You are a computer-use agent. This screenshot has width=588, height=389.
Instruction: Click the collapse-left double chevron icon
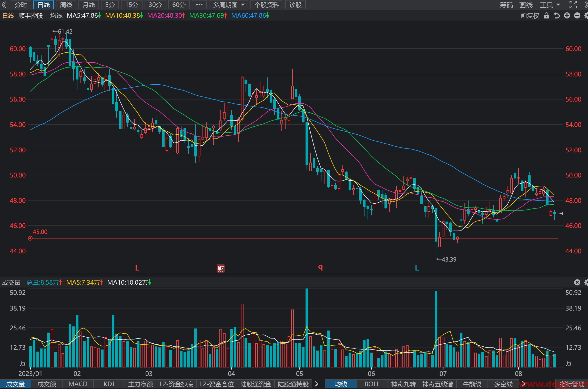click(x=4, y=5)
